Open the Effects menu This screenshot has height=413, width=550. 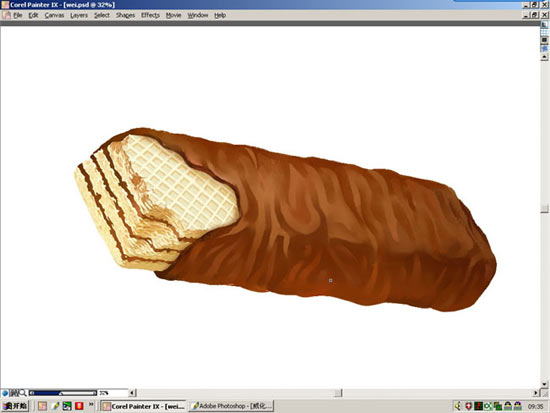pos(150,15)
